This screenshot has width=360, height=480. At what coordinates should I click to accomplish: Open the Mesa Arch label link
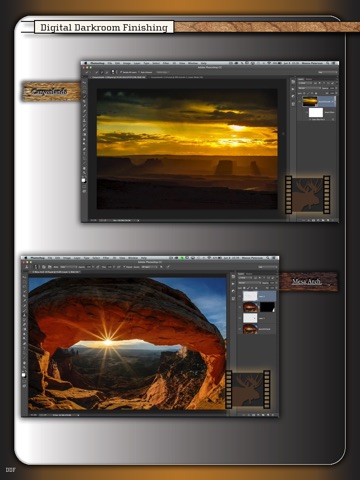(x=307, y=282)
